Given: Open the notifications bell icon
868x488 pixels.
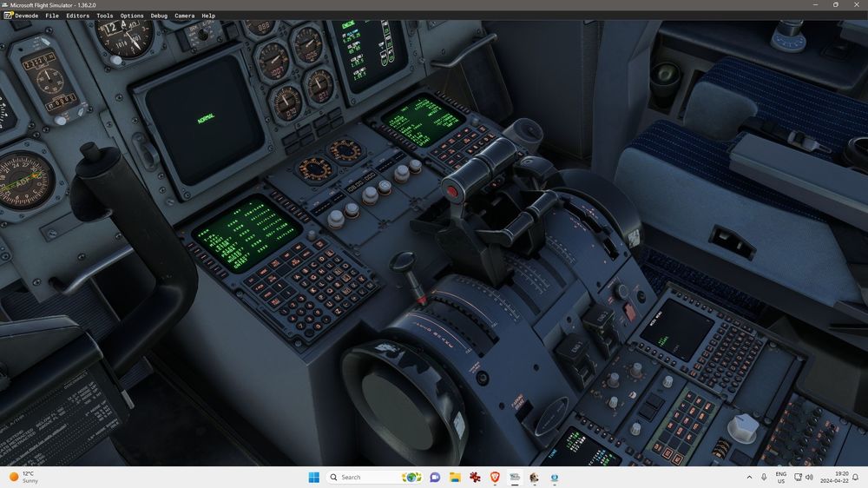Looking at the screenshot, I should 855,477.
